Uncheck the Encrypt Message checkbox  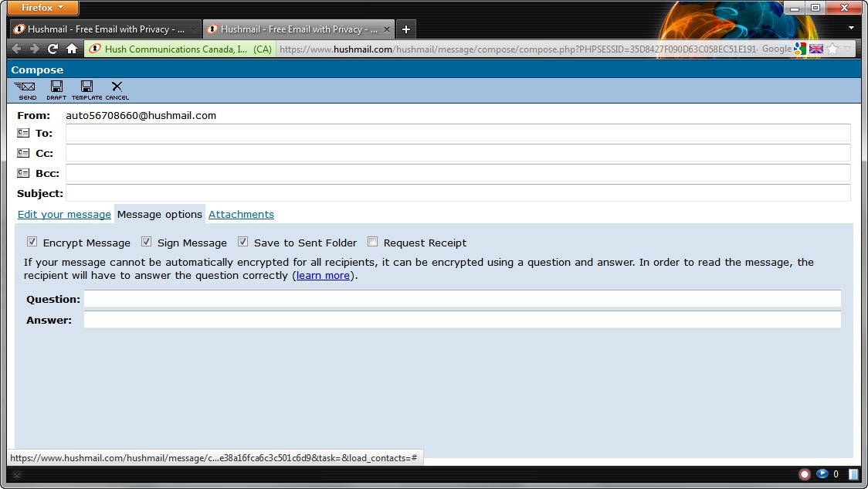[32, 242]
